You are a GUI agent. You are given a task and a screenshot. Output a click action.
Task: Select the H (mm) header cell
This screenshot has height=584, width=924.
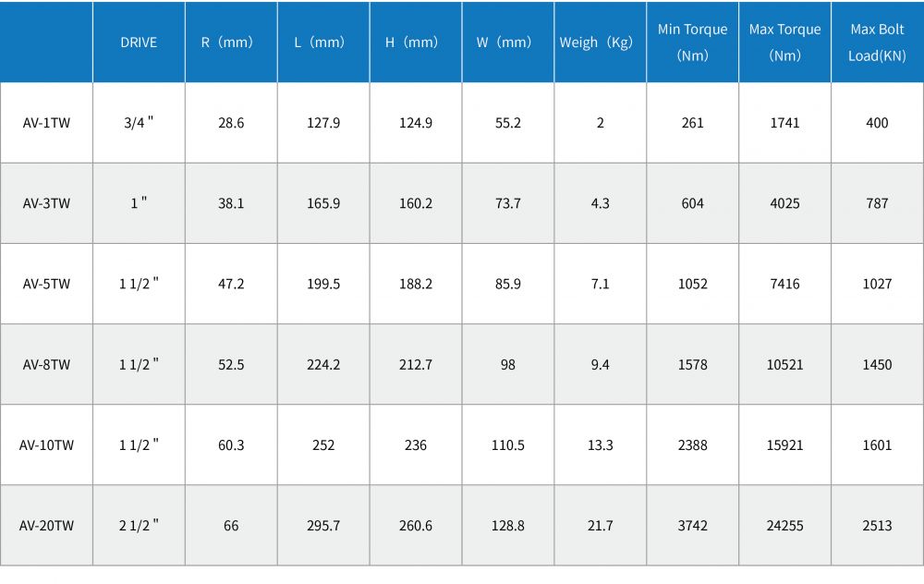[412, 43]
